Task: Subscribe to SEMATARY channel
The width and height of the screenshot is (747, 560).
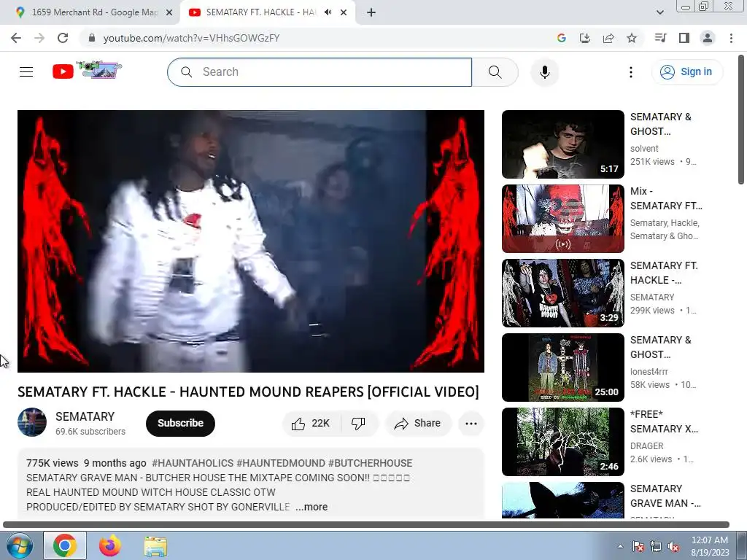Action: click(181, 424)
